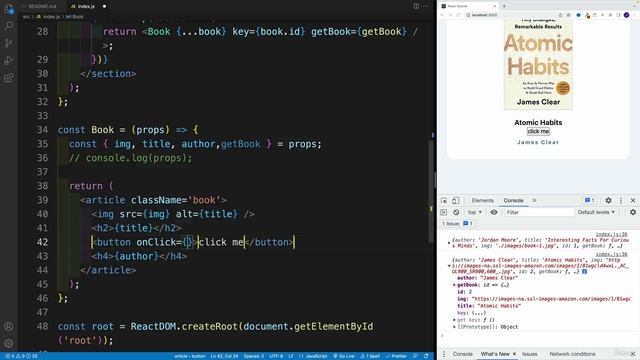Show the console sidebar icon
Screen dimensions: 640x360
(444, 212)
